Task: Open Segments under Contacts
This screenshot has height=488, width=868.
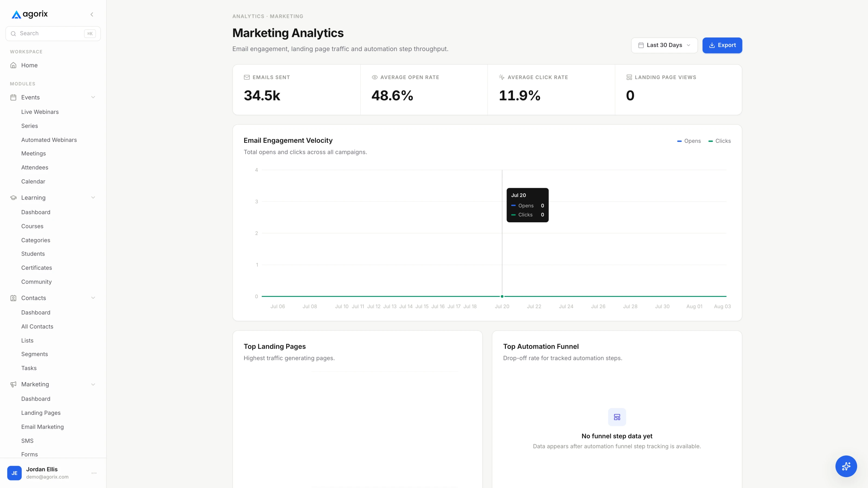Action: click(34, 354)
